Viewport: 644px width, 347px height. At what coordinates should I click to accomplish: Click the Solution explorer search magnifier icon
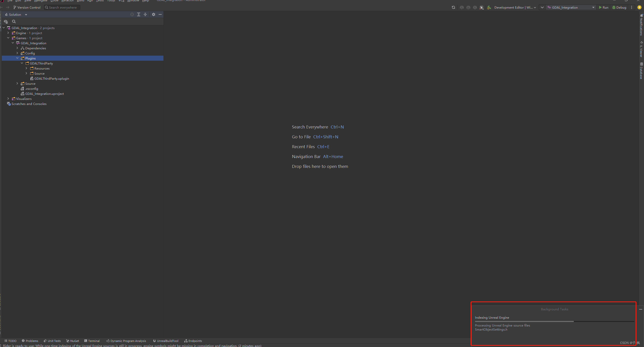pos(14,22)
